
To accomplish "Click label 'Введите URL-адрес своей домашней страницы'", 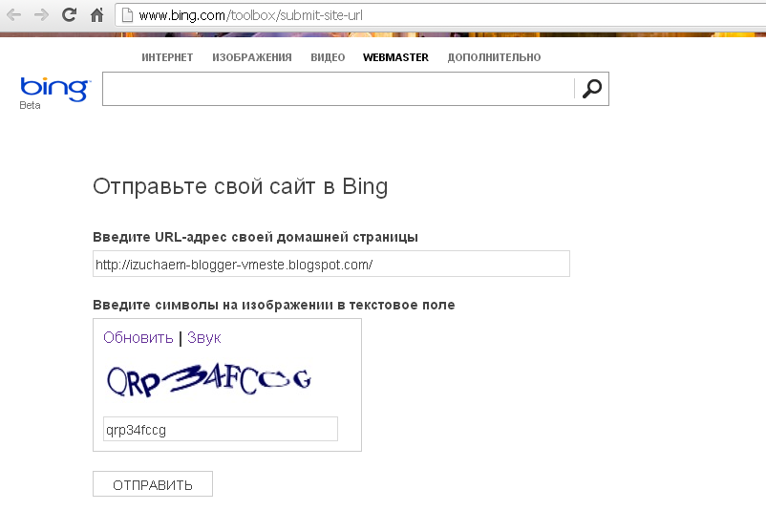I will (x=256, y=237).
